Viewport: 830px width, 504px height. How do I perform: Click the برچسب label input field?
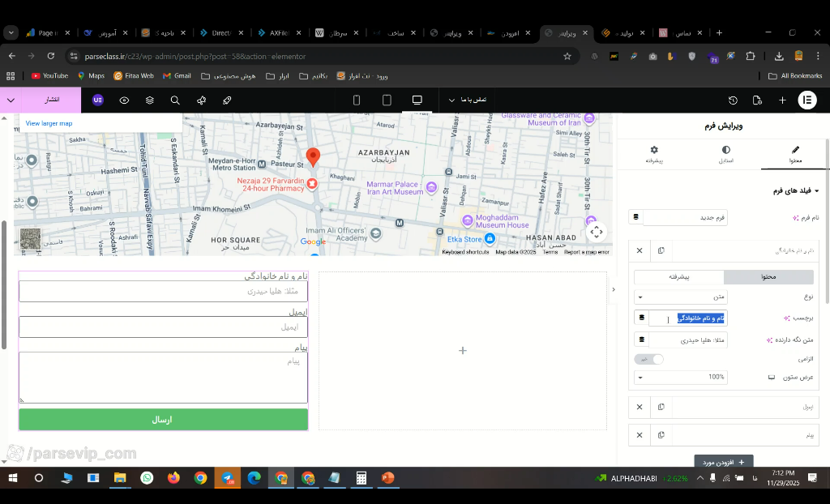tap(688, 318)
